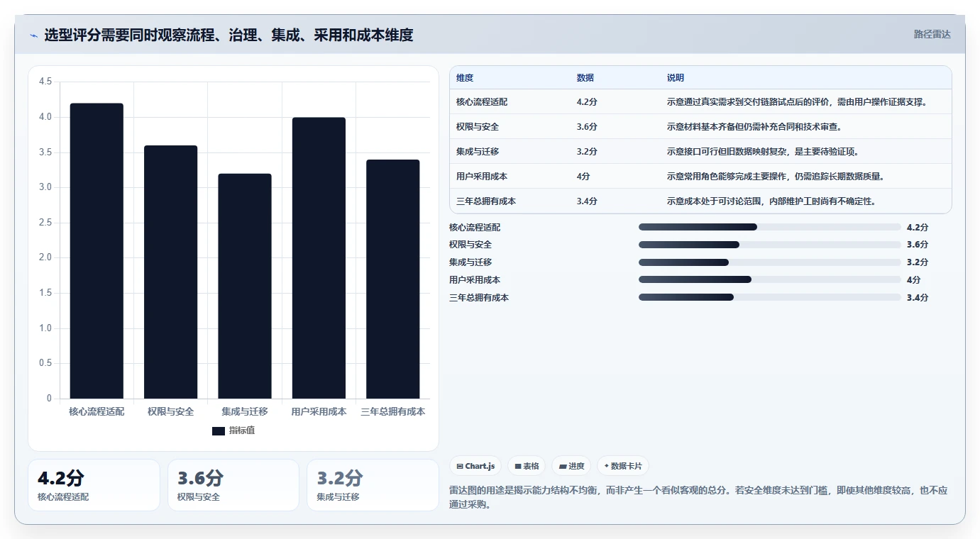Click the 4.5 y-axis tick label
The image size is (980, 539).
[x=45, y=82]
